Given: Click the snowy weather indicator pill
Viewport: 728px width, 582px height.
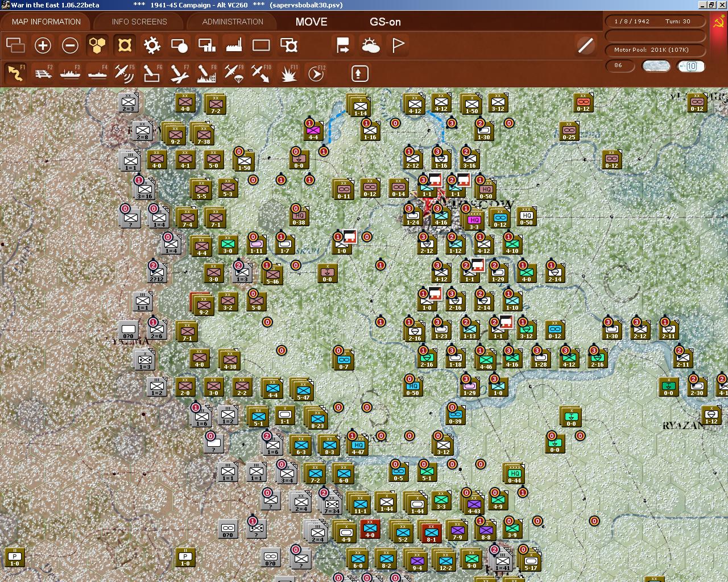Looking at the screenshot, I should [656, 66].
